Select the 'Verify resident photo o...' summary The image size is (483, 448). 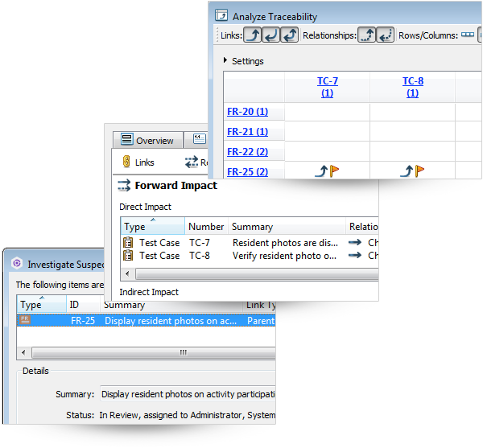(284, 256)
